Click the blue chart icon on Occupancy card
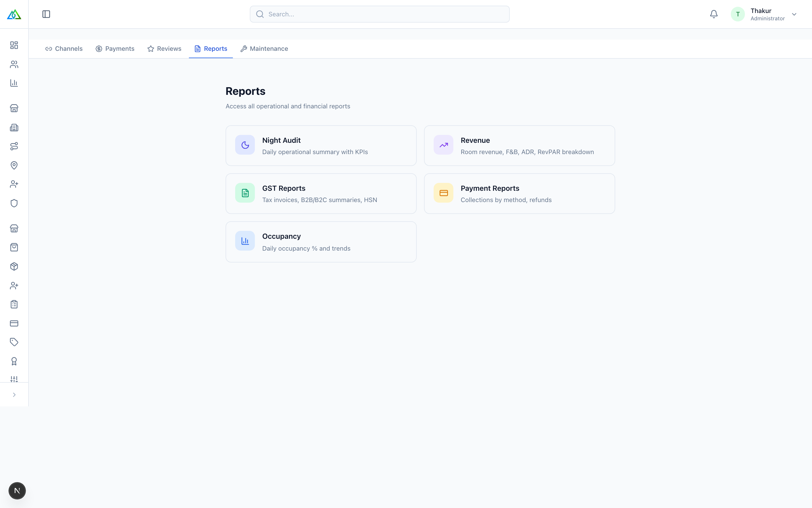Screen dimensions: 812x508 [245, 241]
